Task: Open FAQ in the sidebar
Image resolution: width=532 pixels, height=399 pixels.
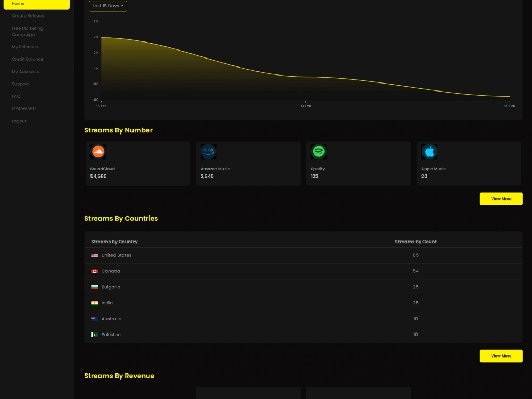Action: 16,96
